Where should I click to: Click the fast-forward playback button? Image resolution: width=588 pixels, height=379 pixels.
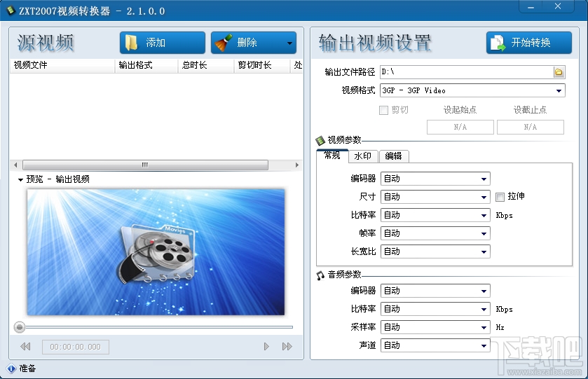(x=287, y=346)
